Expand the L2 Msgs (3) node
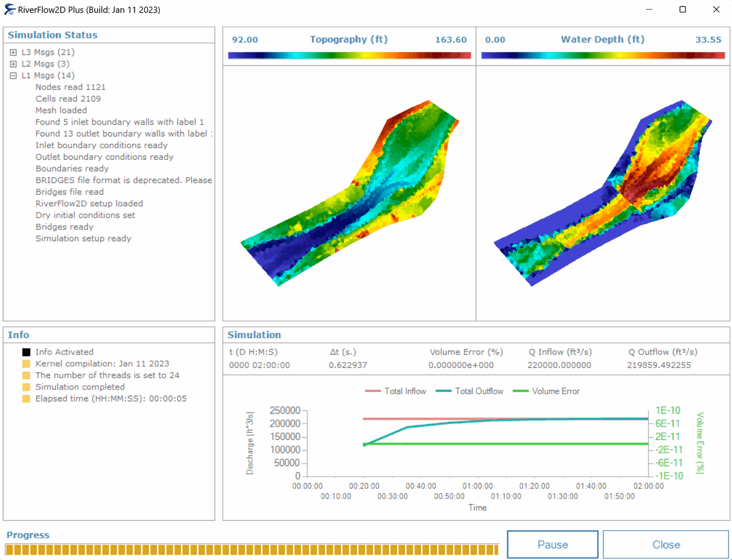This screenshot has height=560, width=732. 13,64
